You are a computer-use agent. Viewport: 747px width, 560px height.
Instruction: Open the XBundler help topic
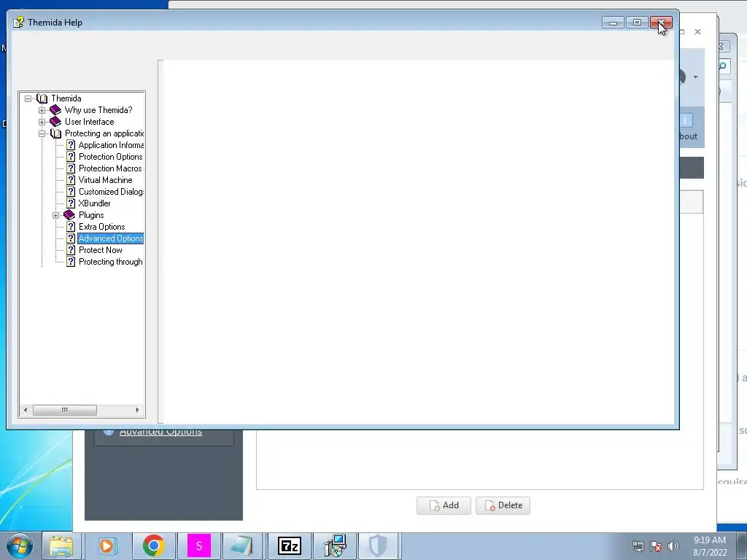tap(94, 203)
